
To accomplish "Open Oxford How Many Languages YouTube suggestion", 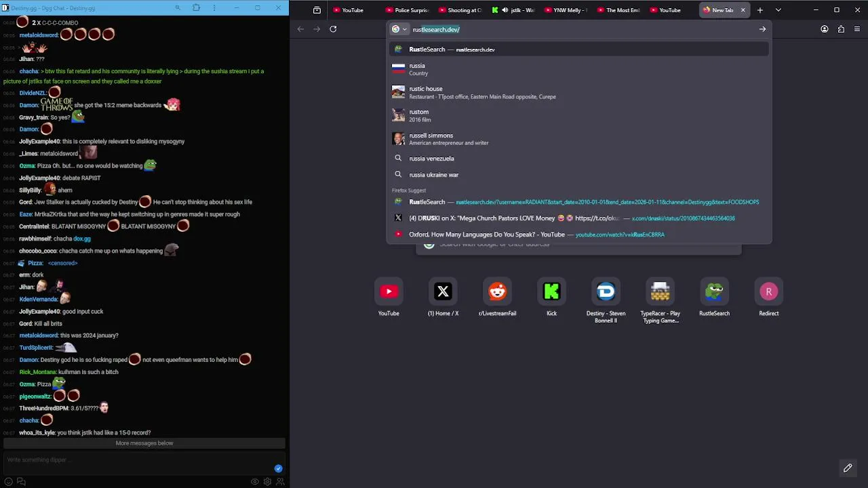I will (579, 235).
